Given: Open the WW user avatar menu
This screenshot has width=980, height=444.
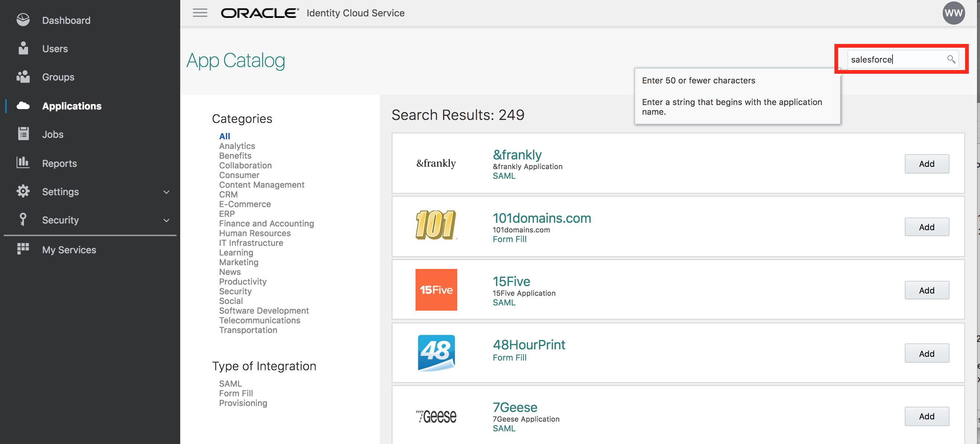Looking at the screenshot, I should click(953, 13).
